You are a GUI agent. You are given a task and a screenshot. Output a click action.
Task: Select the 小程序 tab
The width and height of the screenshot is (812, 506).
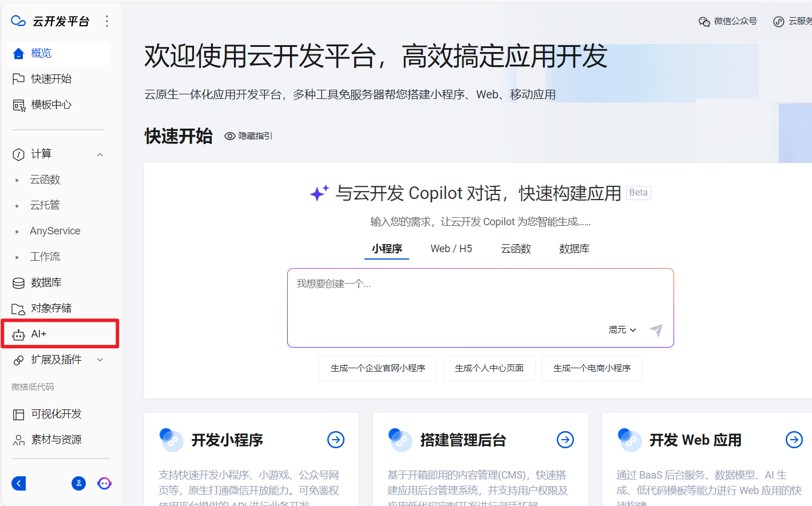coord(387,249)
